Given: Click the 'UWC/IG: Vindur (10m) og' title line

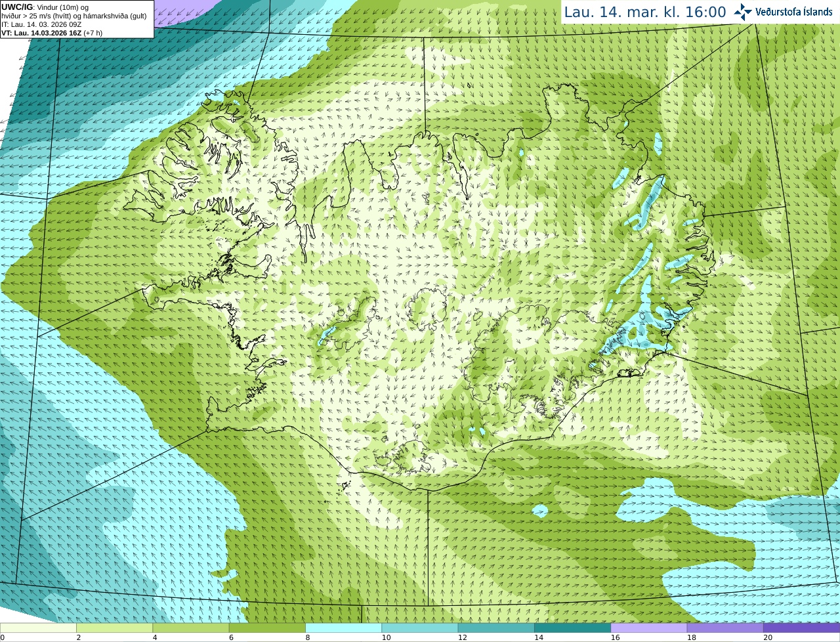Looking at the screenshot, I should click(45, 7).
